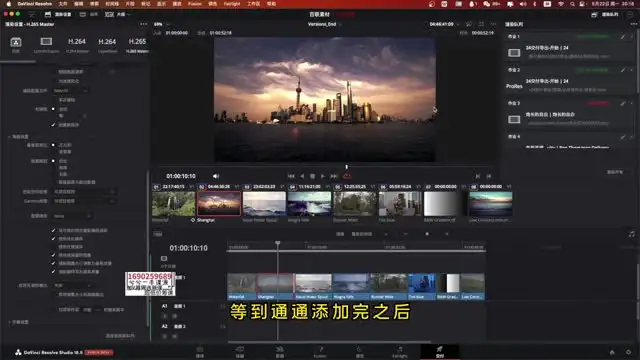Jump to first frame in viewer transport

pyautogui.click(x=291, y=176)
